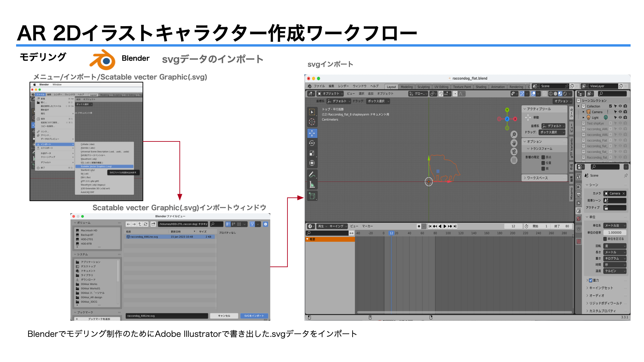
Task: Click timeline horizontal scrollbar
Action: pos(465,312)
